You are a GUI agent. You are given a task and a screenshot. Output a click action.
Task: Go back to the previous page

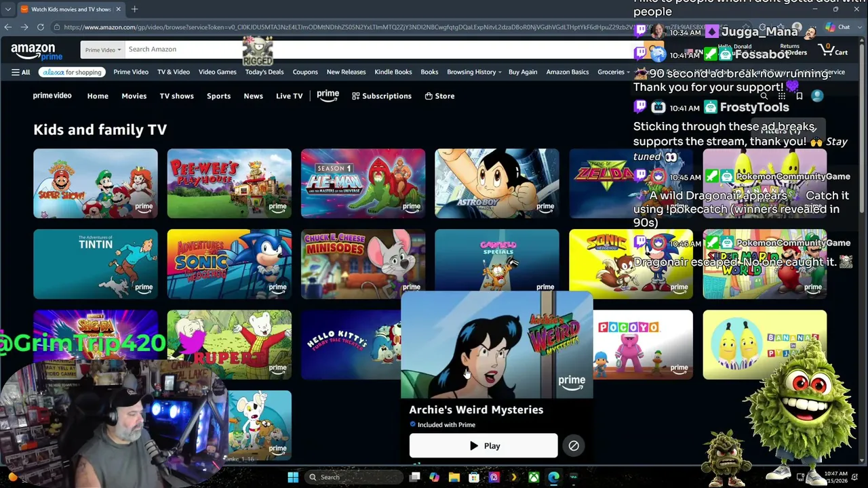click(x=8, y=27)
